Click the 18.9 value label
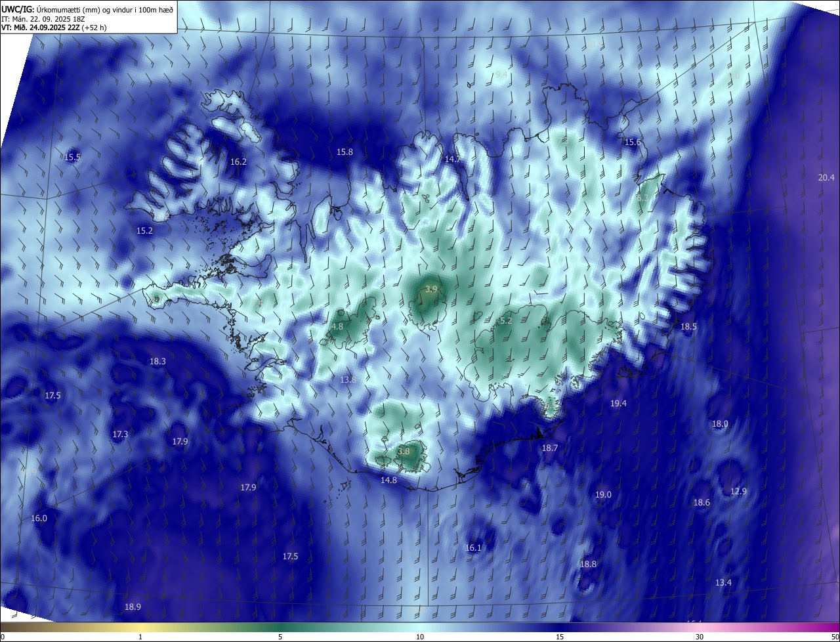Image resolution: width=840 pixels, height=642 pixels. pyautogui.click(x=133, y=607)
